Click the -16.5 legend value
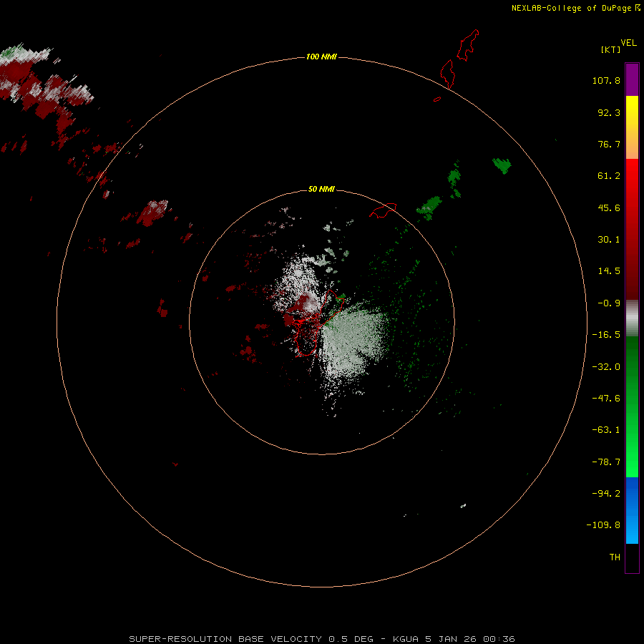644x644 pixels. (x=606, y=335)
